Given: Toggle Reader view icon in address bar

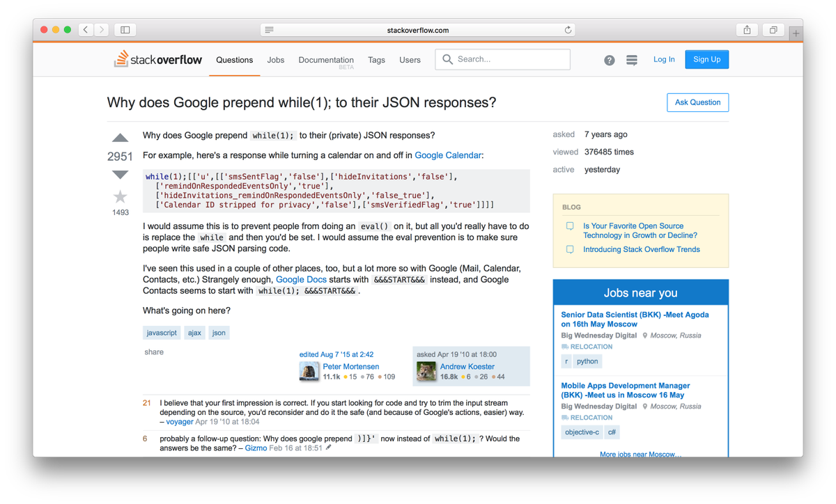Looking at the screenshot, I should pos(270,30).
